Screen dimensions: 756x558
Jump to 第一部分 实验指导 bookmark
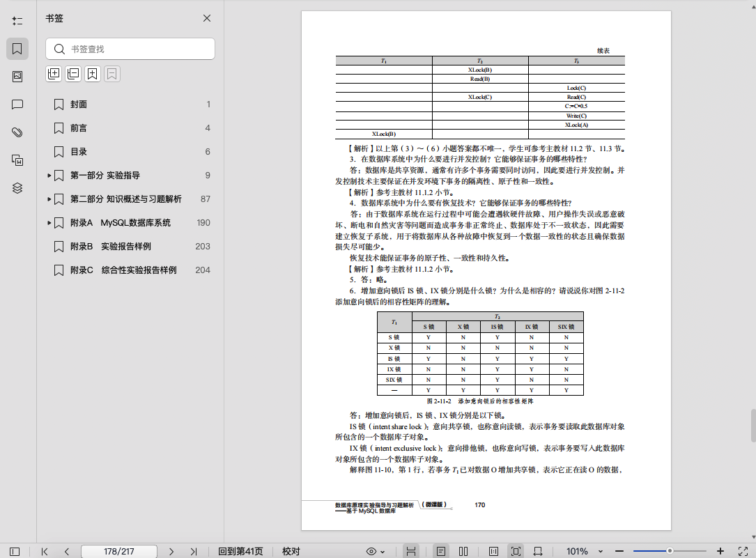[x=105, y=176]
